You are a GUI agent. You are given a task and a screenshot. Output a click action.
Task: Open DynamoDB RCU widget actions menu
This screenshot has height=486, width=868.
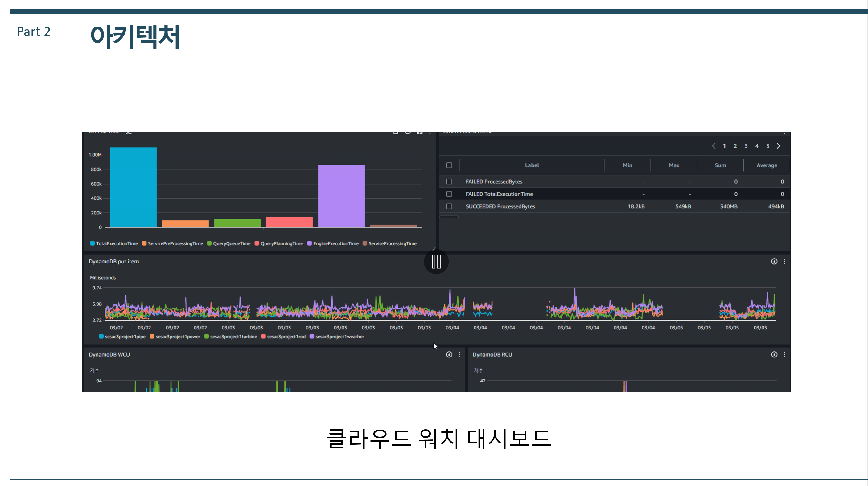(784, 355)
